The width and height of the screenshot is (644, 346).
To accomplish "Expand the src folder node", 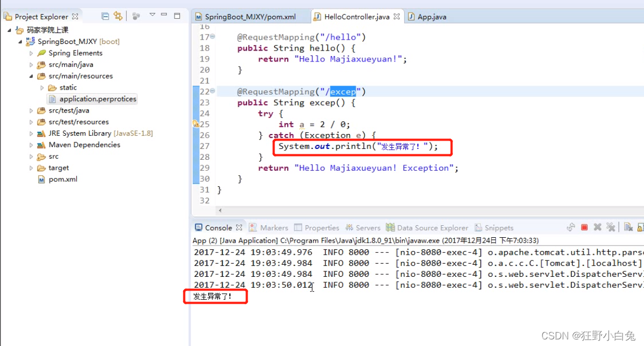I will coord(31,157).
